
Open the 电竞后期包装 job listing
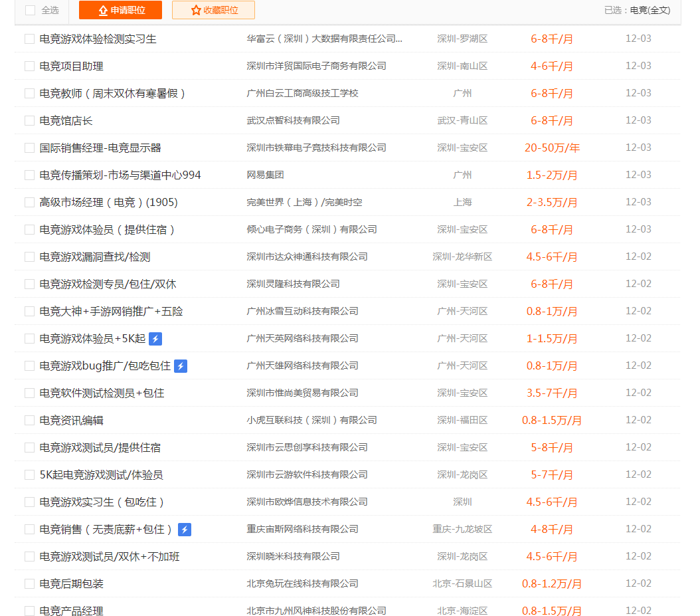coord(72,584)
